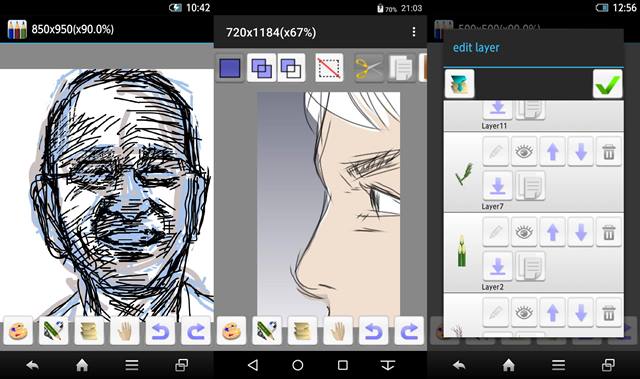Click Layer7 name label
The height and width of the screenshot is (379, 640).
click(492, 206)
